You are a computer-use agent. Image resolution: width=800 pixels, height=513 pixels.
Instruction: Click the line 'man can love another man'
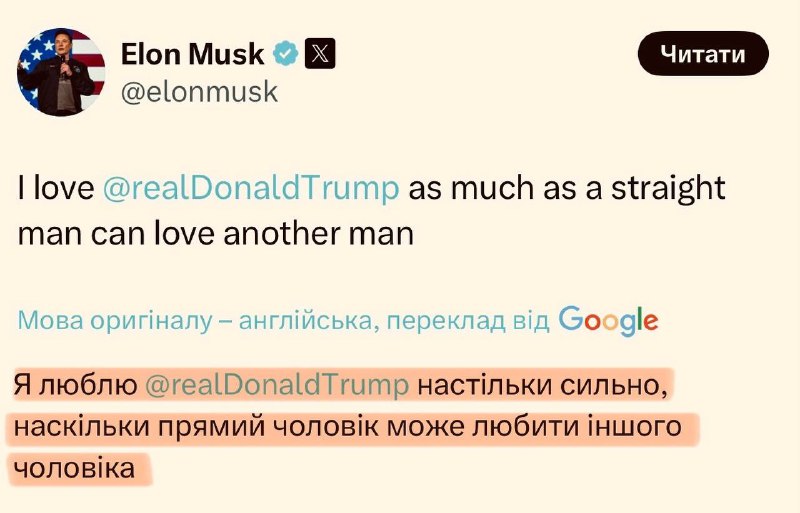pos(215,234)
